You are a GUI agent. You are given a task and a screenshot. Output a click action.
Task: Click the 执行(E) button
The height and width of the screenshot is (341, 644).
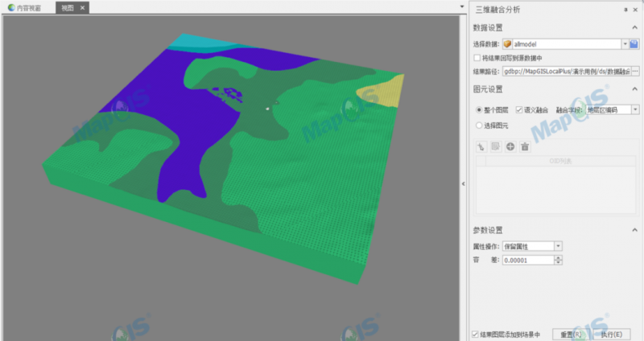(612, 335)
